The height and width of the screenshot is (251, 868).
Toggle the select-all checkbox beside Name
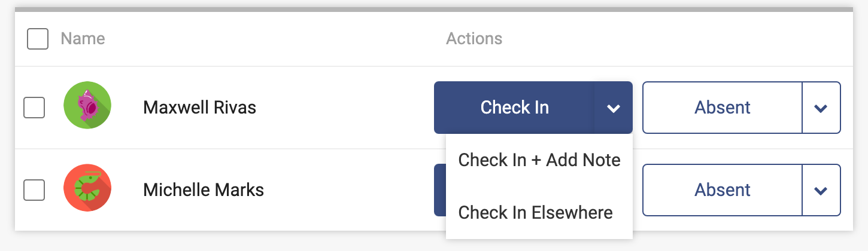(x=38, y=39)
